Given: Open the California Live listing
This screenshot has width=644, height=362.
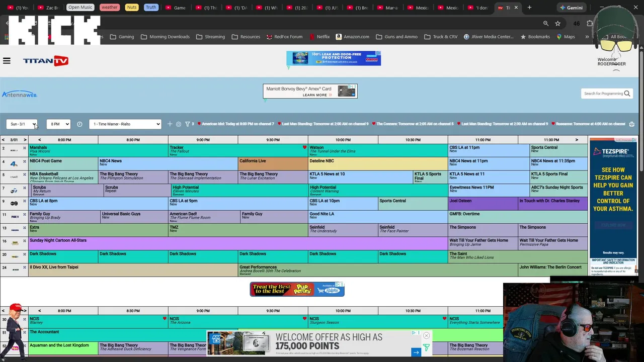Looking at the screenshot, I should pos(273,163).
